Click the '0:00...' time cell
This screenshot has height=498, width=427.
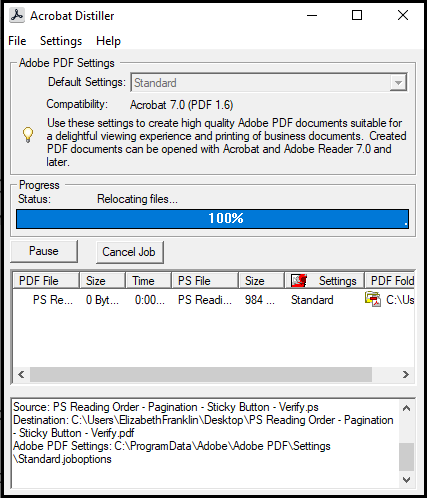[x=150, y=300]
